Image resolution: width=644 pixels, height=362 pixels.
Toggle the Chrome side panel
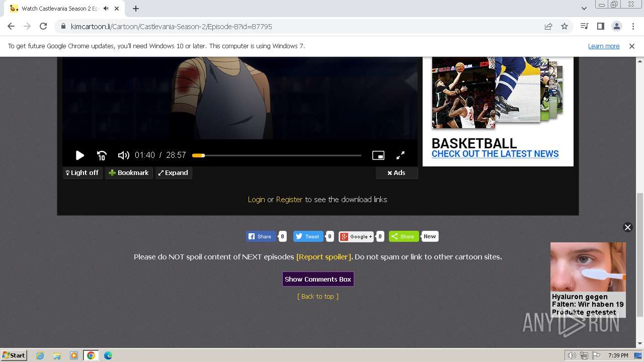coord(600,26)
